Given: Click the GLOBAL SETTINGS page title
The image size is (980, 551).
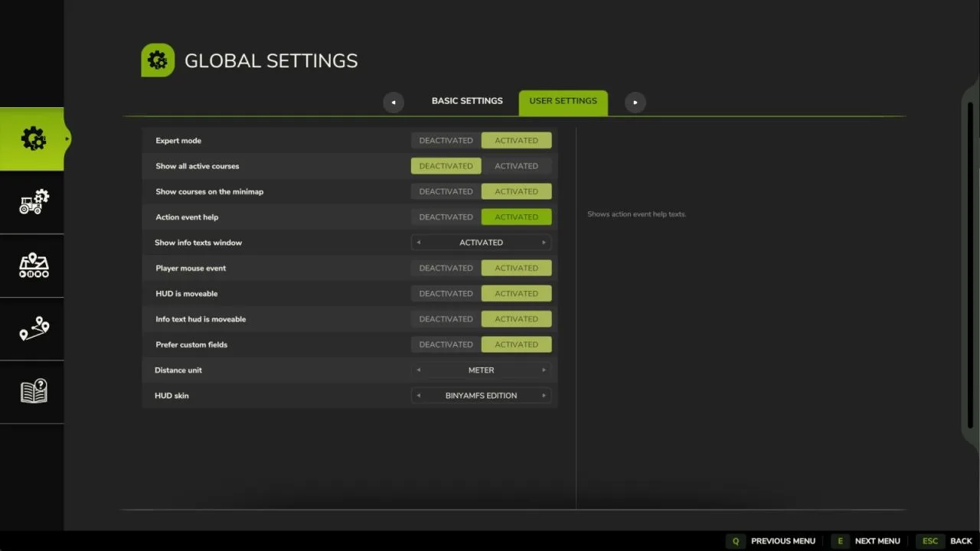Looking at the screenshot, I should [271, 61].
